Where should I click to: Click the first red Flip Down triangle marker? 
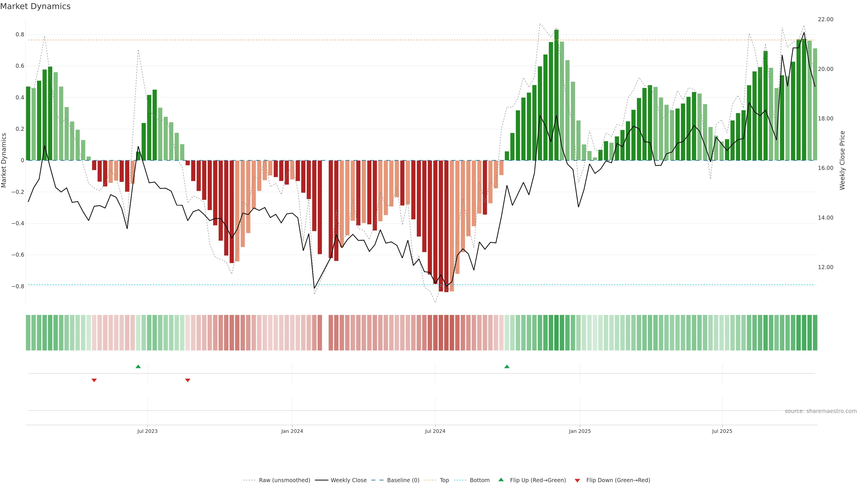click(94, 380)
